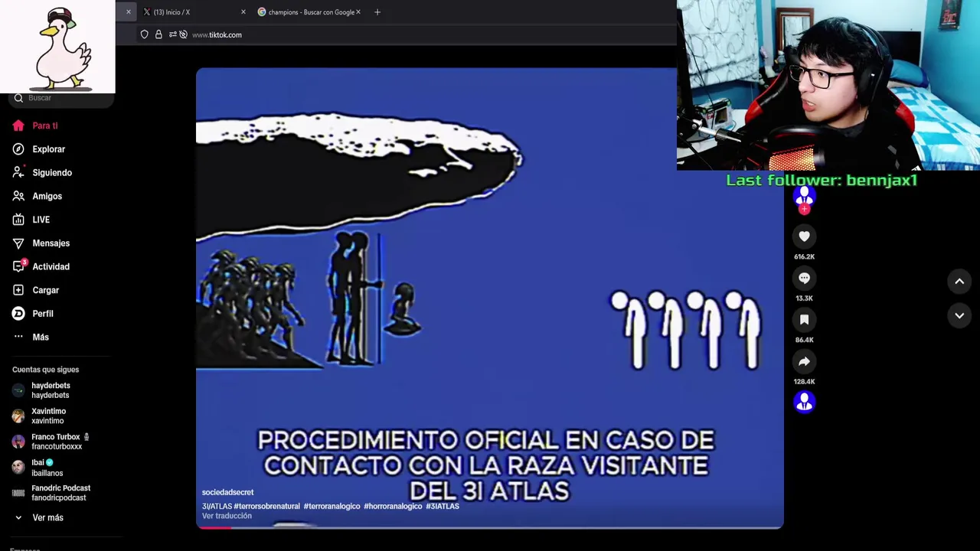
Task: Follow creator via red plus badge
Action: point(804,209)
